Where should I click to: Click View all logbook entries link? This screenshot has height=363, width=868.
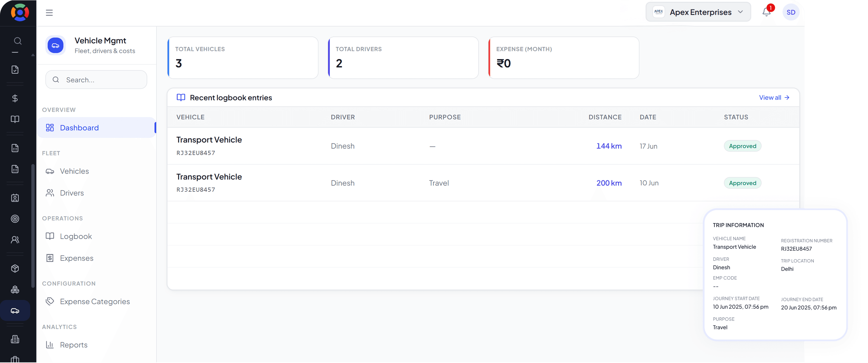click(x=774, y=97)
